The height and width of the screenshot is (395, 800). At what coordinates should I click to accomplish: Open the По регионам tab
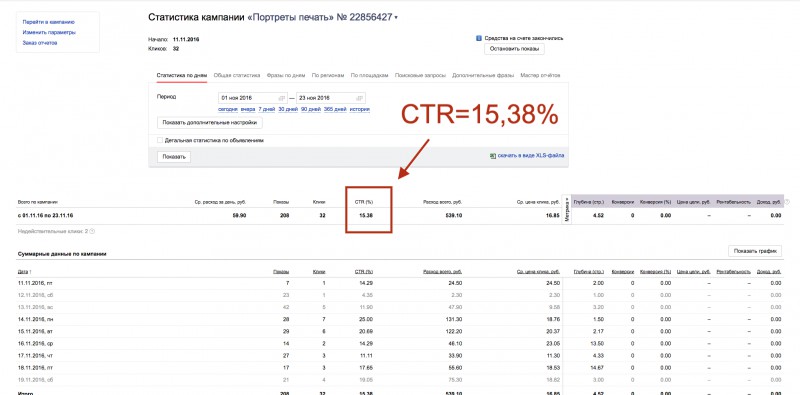(328, 76)
